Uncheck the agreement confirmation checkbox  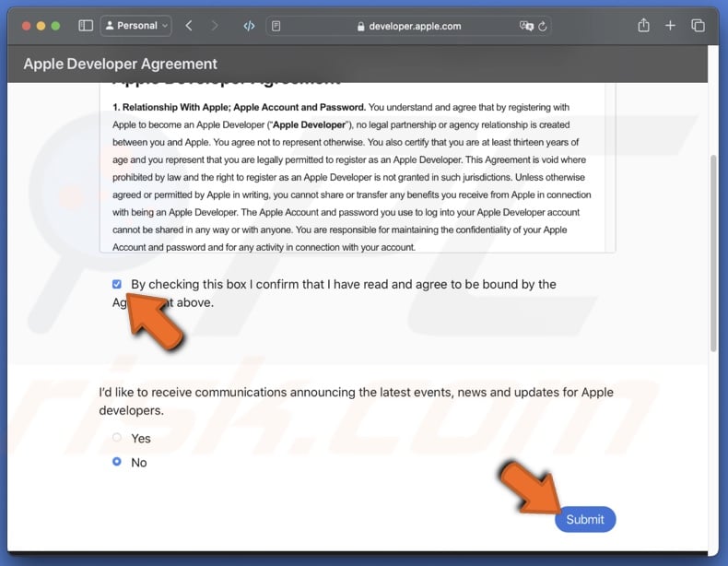coord(117,284)
